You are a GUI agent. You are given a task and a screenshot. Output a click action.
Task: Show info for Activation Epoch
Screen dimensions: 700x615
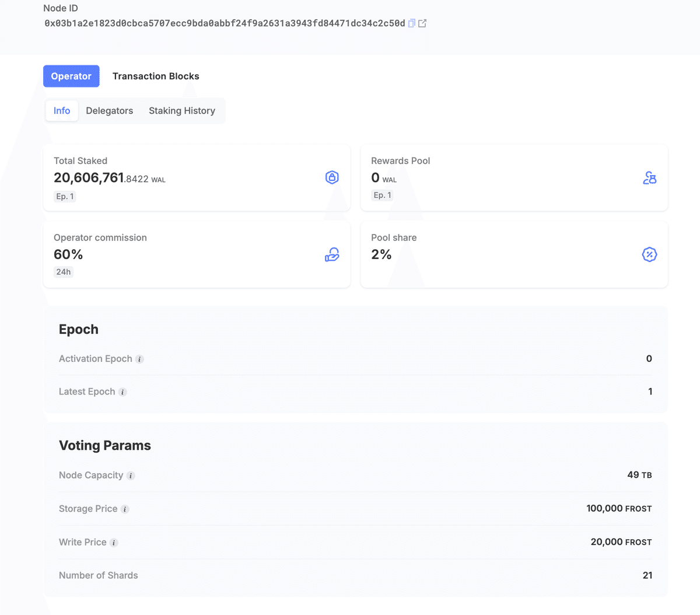click(139, 359)
